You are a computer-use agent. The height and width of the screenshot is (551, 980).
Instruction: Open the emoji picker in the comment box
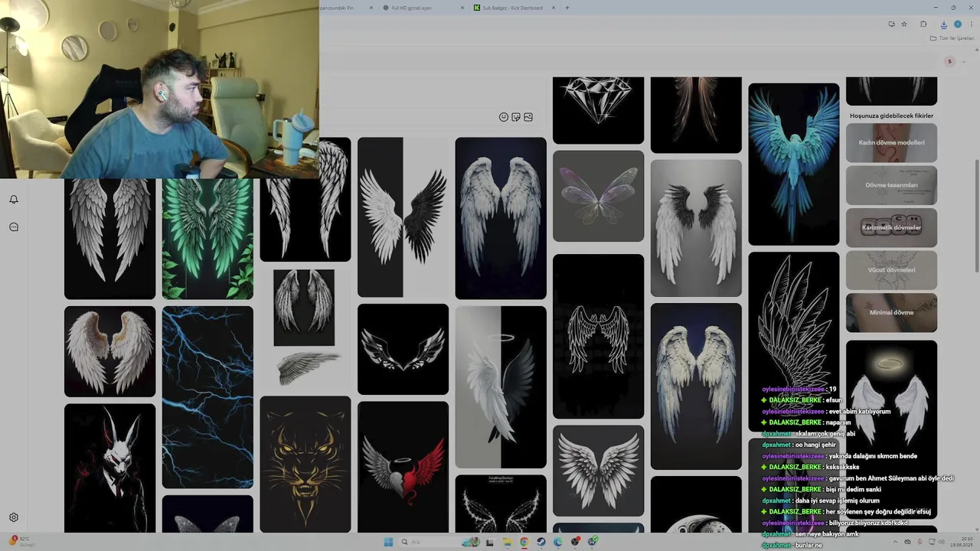504,117
